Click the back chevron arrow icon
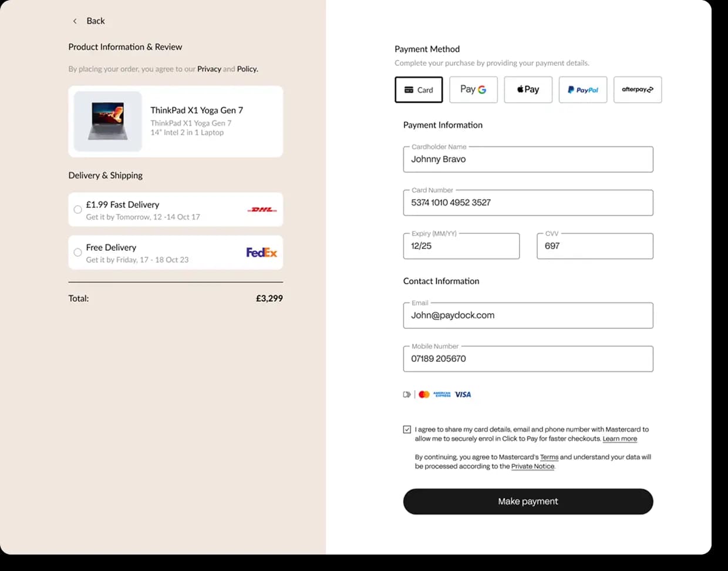The width and height of the screenshot is (728, 571). pos(75,21)
